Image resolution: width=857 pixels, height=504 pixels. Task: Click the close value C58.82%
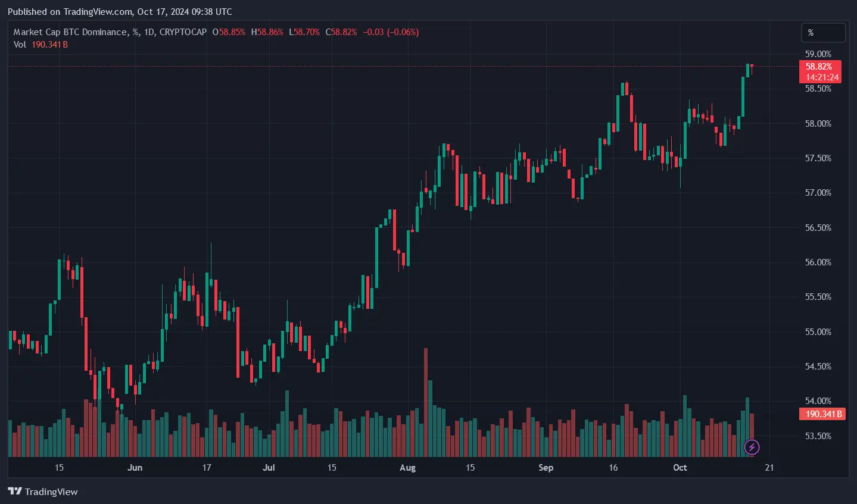(x=341, y=32)
